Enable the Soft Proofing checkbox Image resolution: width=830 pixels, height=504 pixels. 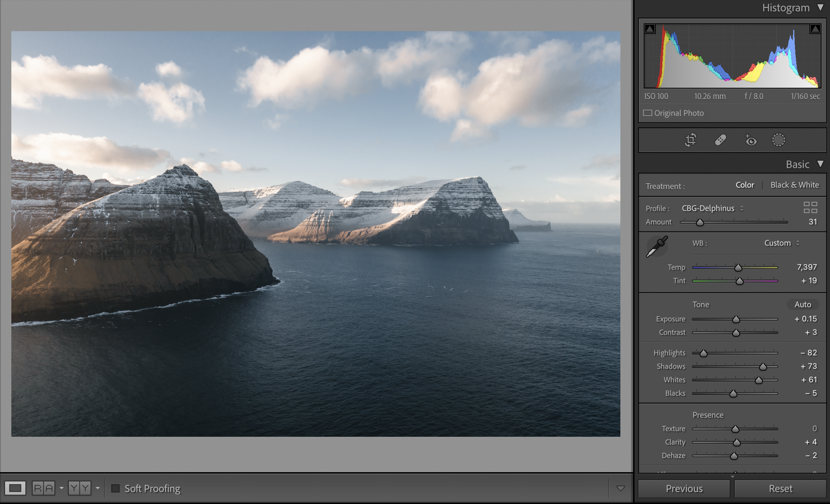[x=115, y=488]
